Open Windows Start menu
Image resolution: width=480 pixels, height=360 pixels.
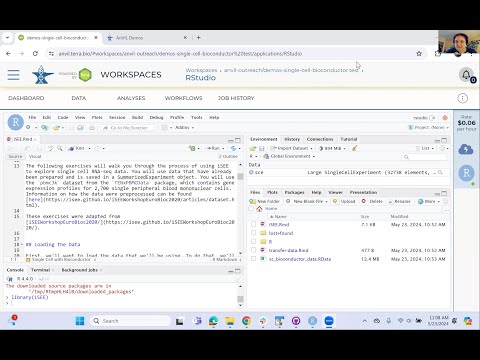click(x=80, y=321)
